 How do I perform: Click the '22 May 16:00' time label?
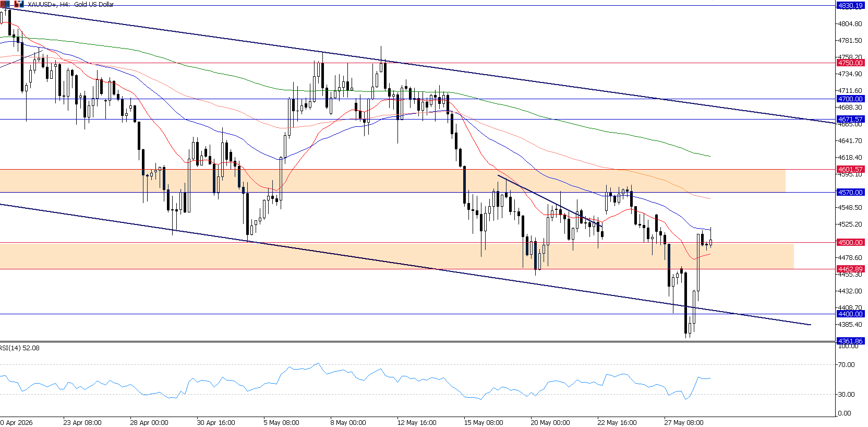[x=617, y=423]
